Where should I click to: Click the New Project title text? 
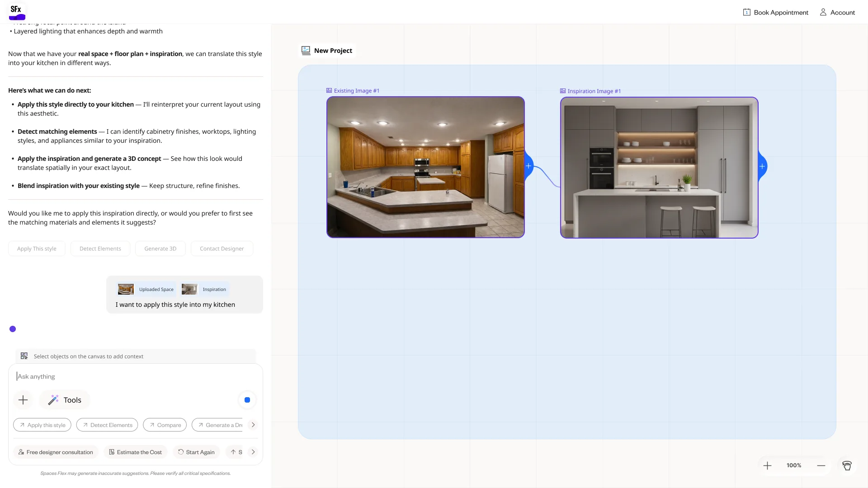[333, 51]
